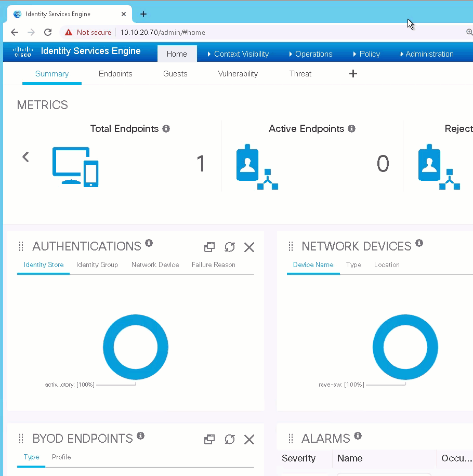Click the Total Endpoints count 1

tap(201, 164)
